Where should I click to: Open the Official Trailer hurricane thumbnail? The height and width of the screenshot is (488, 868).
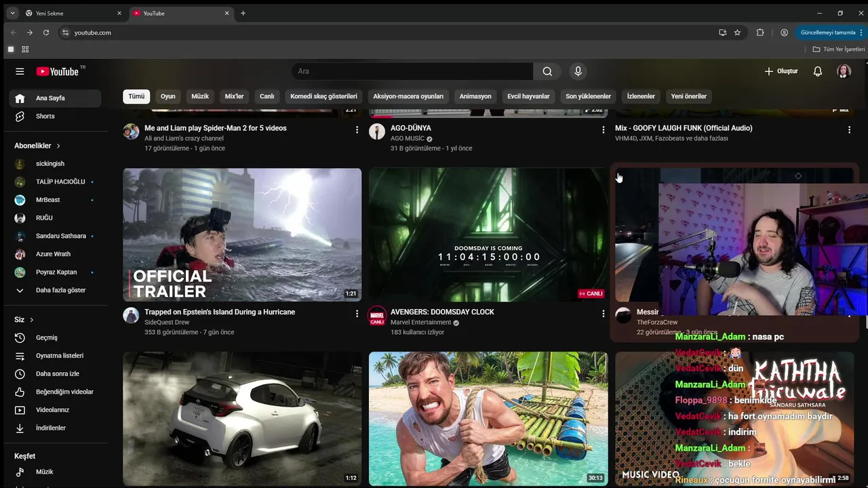tap(242, 235)
